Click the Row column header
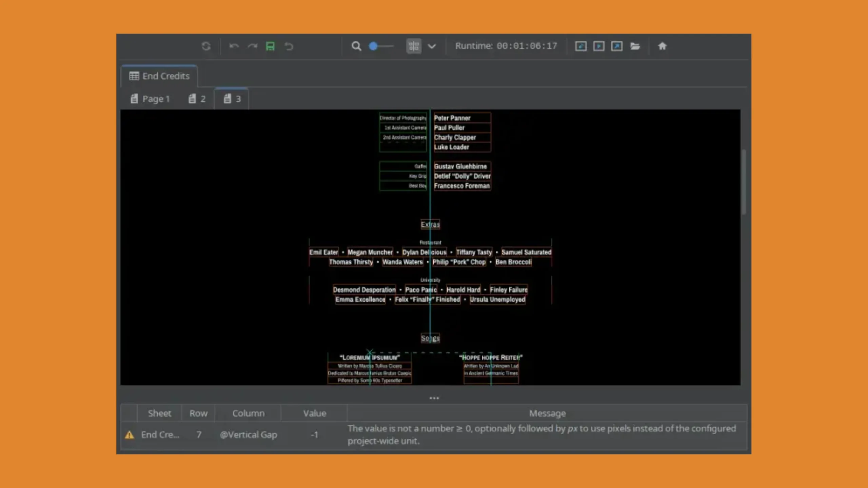 click(198, 413)
